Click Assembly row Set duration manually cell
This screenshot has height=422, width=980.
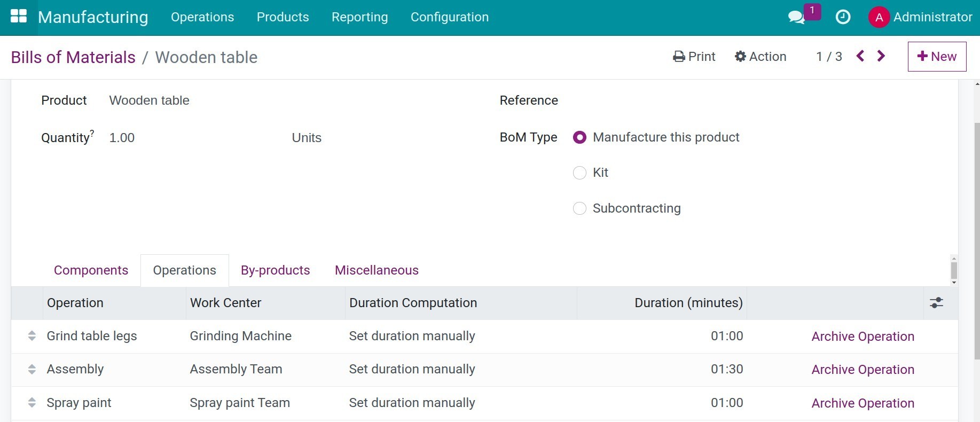(412, 369)
